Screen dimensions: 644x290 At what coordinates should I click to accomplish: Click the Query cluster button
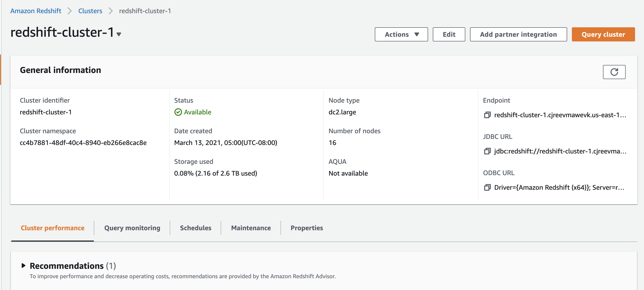click(x=603, y=34)
